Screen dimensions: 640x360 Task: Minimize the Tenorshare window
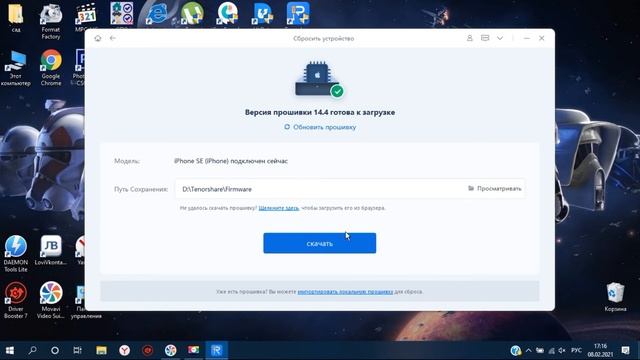pos(527,38)
